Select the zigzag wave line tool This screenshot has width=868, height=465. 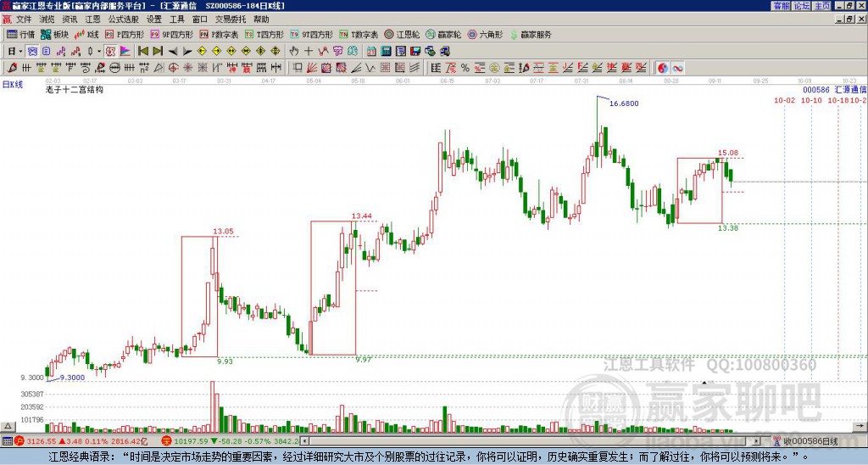(x=370, y=68)
